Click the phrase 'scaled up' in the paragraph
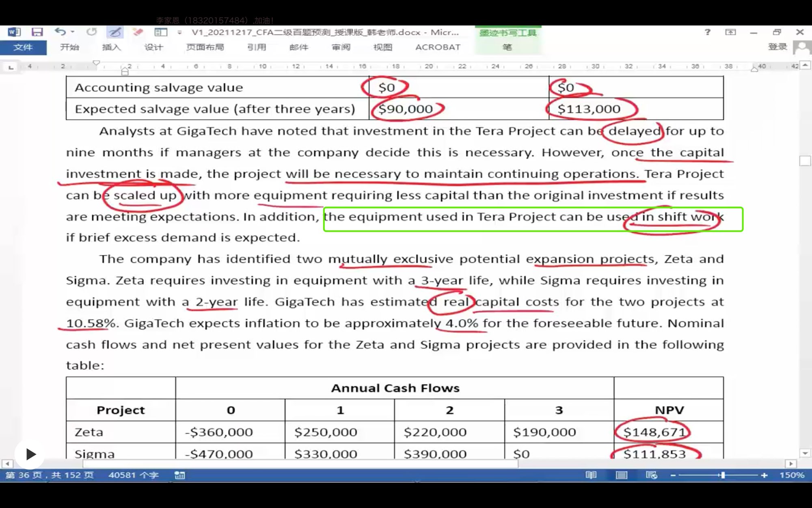 (145, 195)
